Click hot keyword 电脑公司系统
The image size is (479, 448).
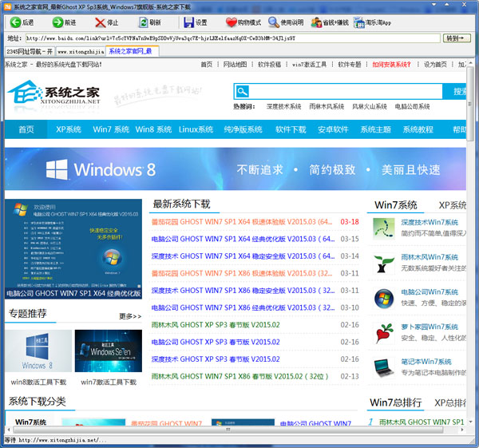(412, 106)
